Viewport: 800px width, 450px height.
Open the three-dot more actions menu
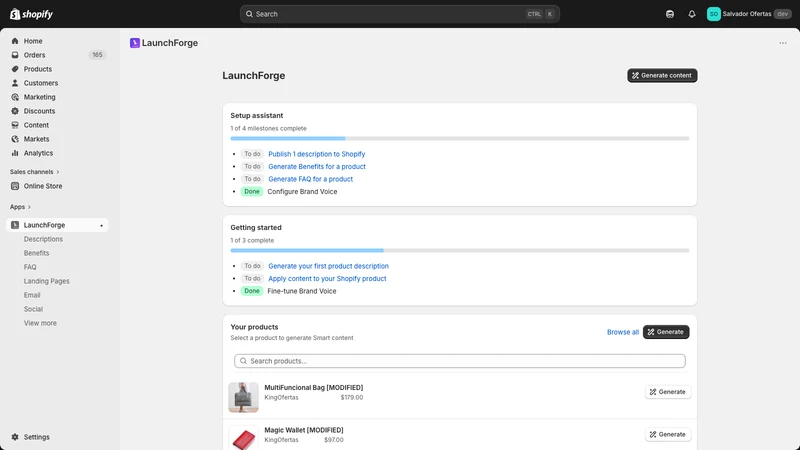[783, 43]
